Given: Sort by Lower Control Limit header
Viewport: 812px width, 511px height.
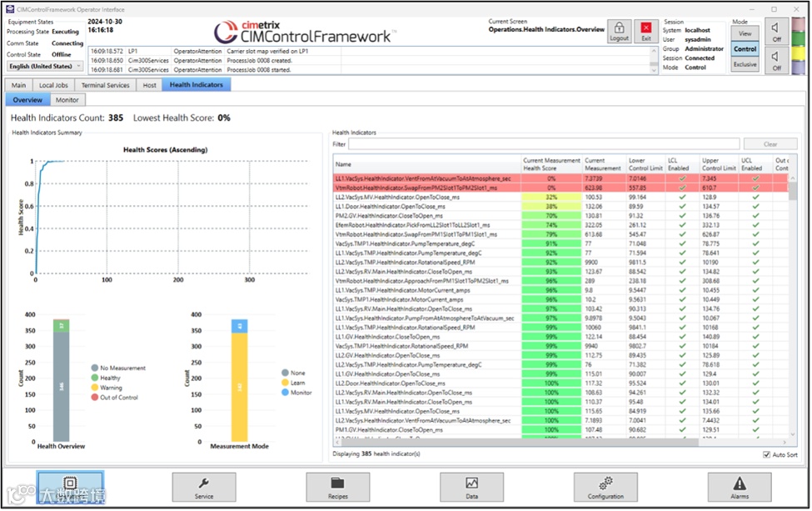Looking at the screenshot, I should [645, 164].
